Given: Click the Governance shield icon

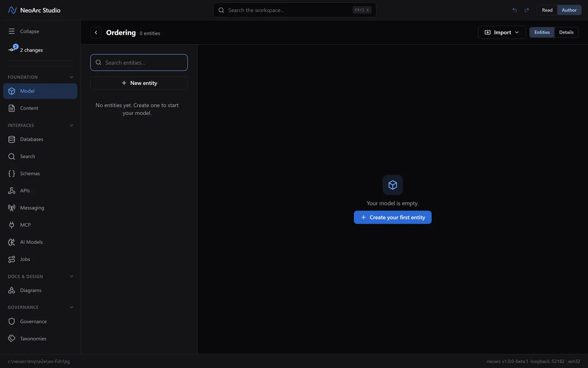Looking at the screenshot, I should pyautogui.click(x=12, y=322).
